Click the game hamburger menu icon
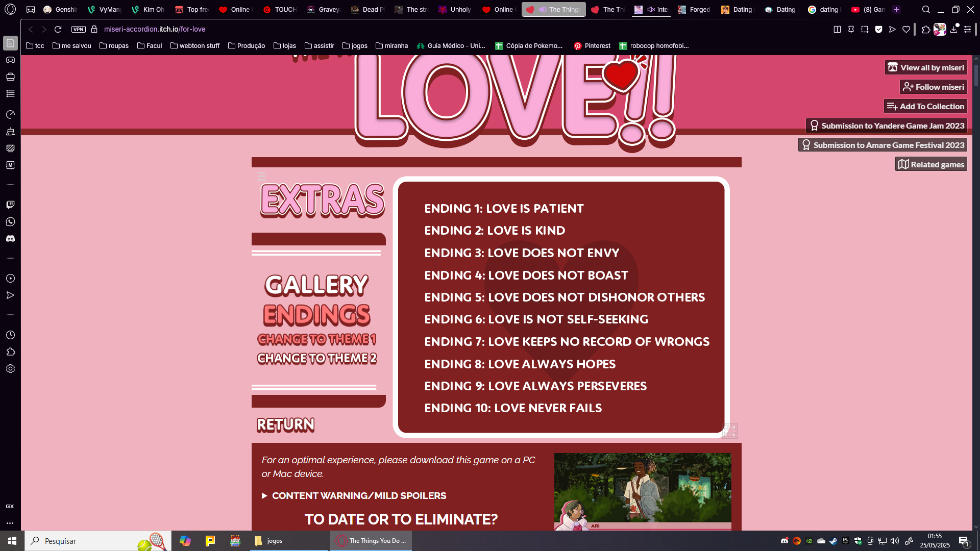The image size is (980, 551). click(x=261, y=176)
